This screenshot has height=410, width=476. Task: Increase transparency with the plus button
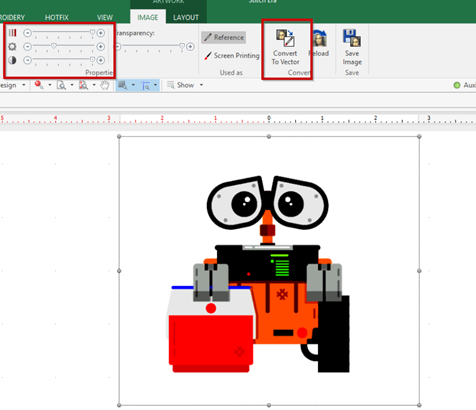190,47
